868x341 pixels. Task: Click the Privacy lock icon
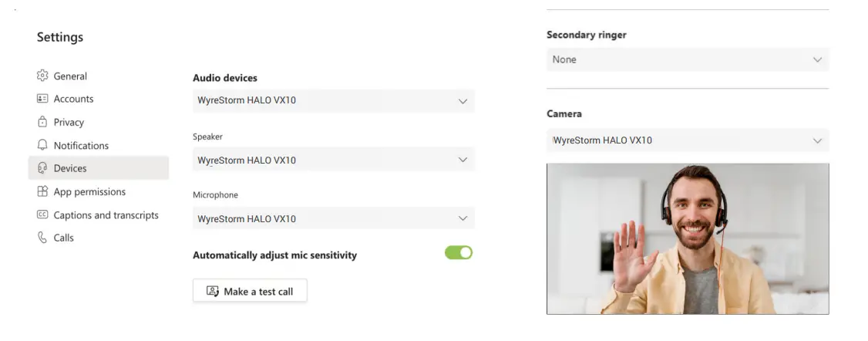(x=42, y=122)
